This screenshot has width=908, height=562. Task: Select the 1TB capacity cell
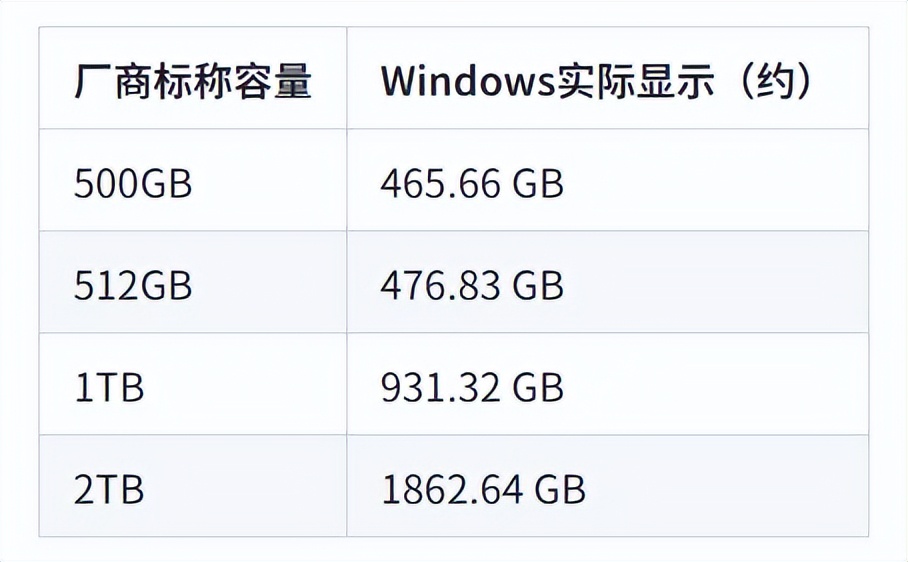109,388
